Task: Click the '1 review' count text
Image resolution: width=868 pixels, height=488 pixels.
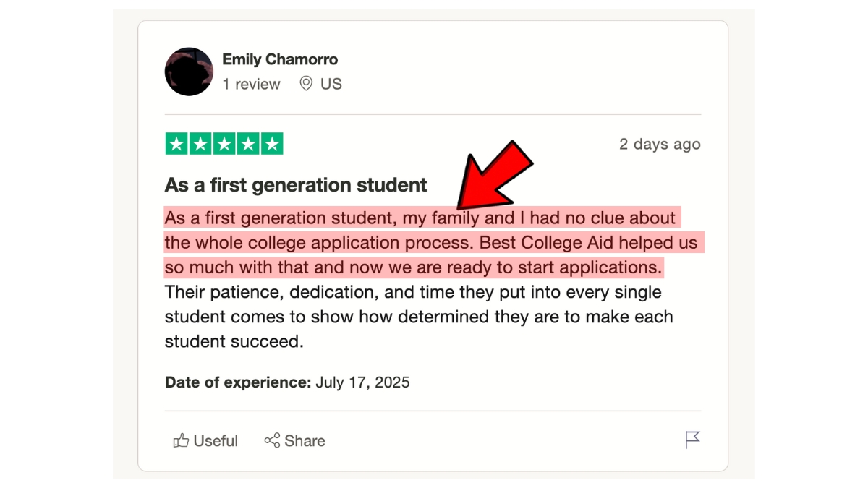Action: point(251,84)
